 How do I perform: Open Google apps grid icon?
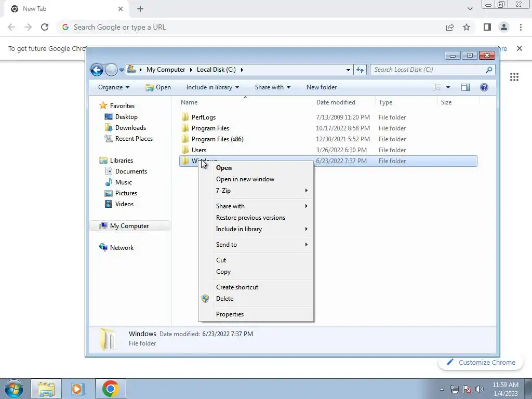514,77
